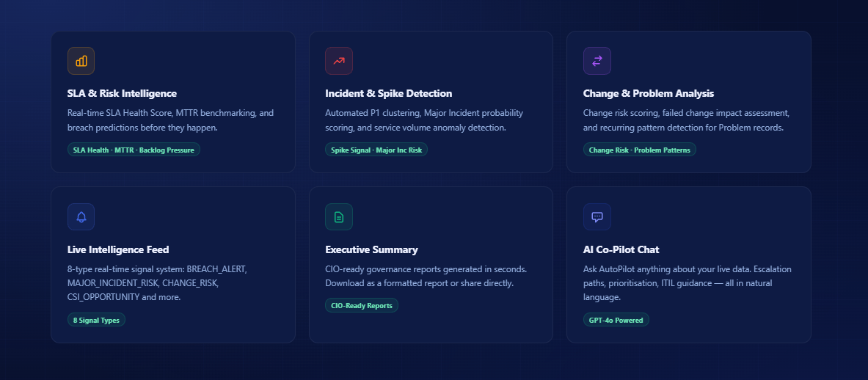Viewport: 868px width, 380px height.
Task: Click the Live Intelligence Feed description text
Action: pyautogui.click(x=157, y=283)
